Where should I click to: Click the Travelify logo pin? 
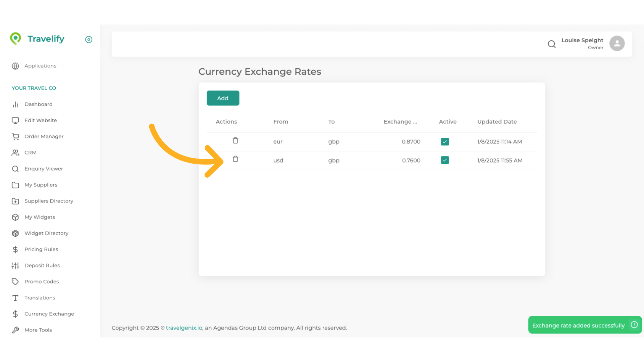tap(16, 39)
